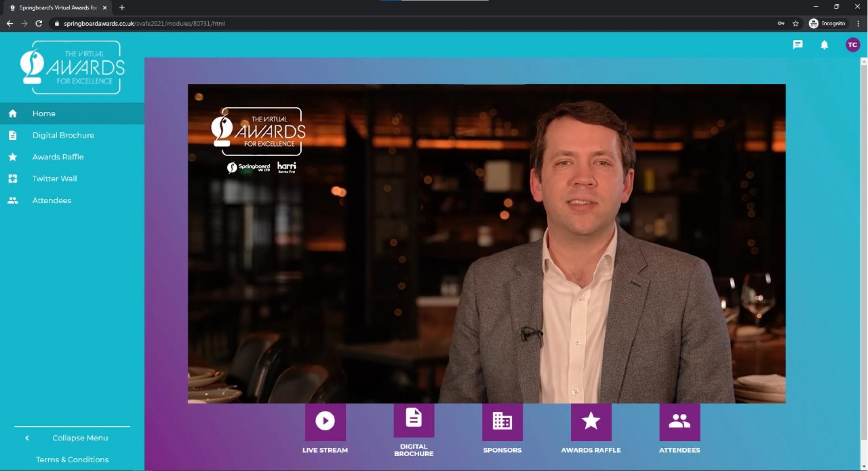Open the browser three-dot menu
This screenshot has height=471, width=868.
[x=858, y=23]
